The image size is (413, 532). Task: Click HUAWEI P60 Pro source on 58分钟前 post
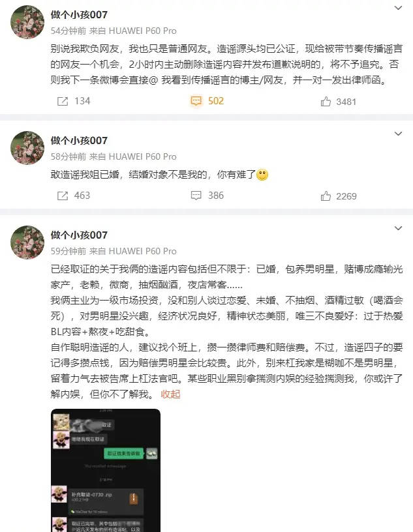point(143,156)
